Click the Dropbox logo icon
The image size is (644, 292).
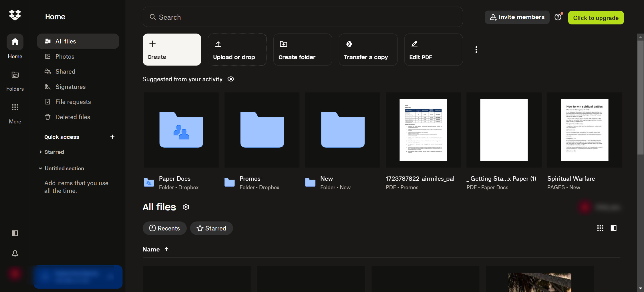pyautogui.click(x=15, y=15)
